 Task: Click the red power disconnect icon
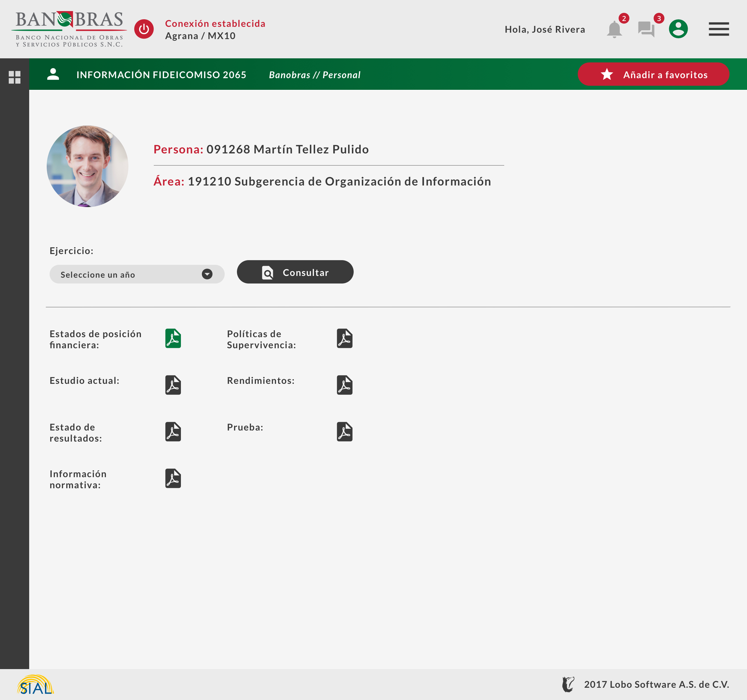pos(144,29)
